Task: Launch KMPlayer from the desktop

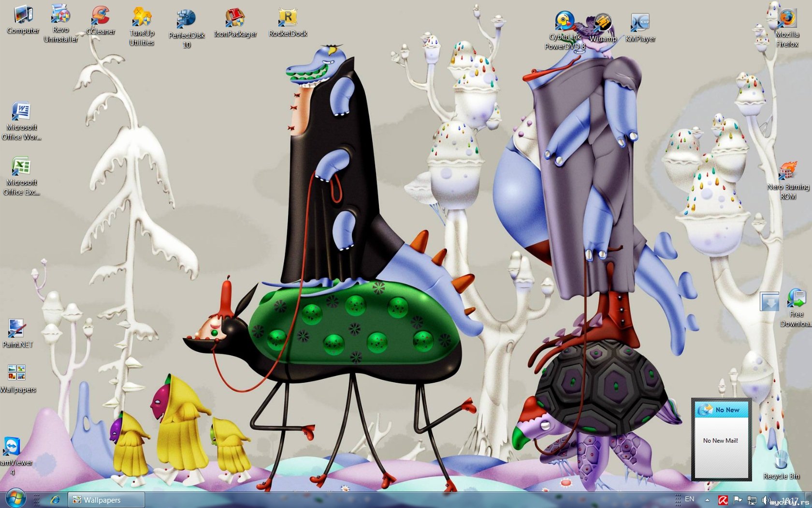Action: (x=640, y=28)
